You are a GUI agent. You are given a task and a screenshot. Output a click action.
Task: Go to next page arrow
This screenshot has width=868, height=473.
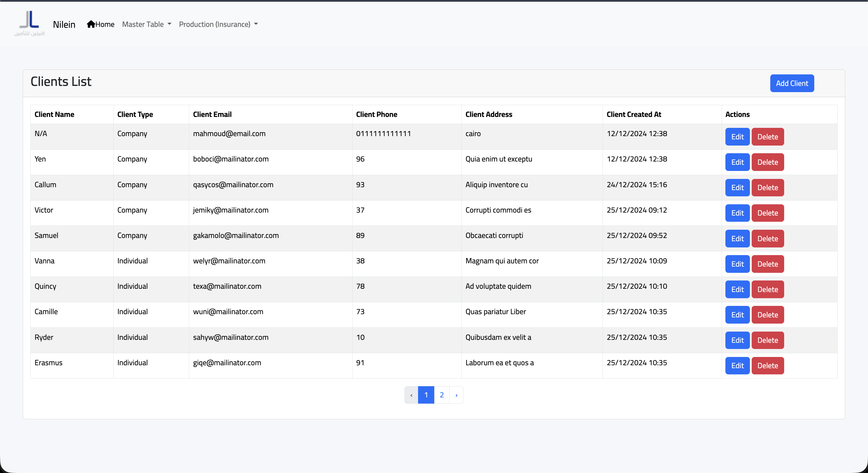456,395
